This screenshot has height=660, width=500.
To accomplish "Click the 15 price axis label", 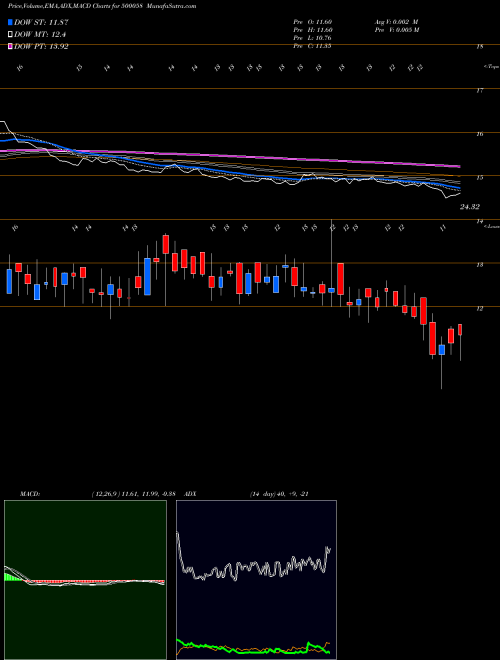I will click(479, 178).
